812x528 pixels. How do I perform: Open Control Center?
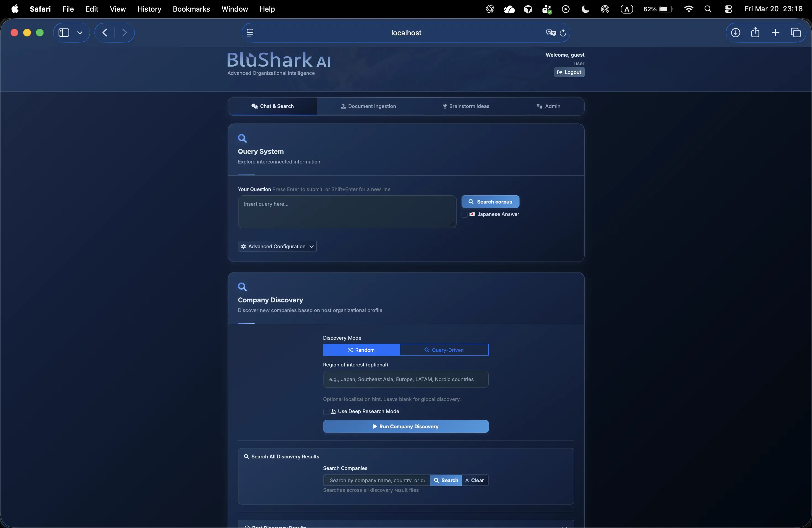click(x=728, y=9)
